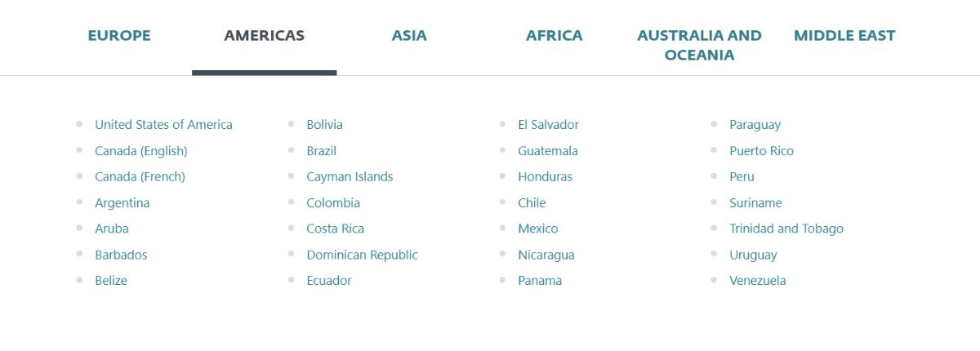Select the Panama link
The height and width of the screenshot is (351, 980).
click(540, 281)
